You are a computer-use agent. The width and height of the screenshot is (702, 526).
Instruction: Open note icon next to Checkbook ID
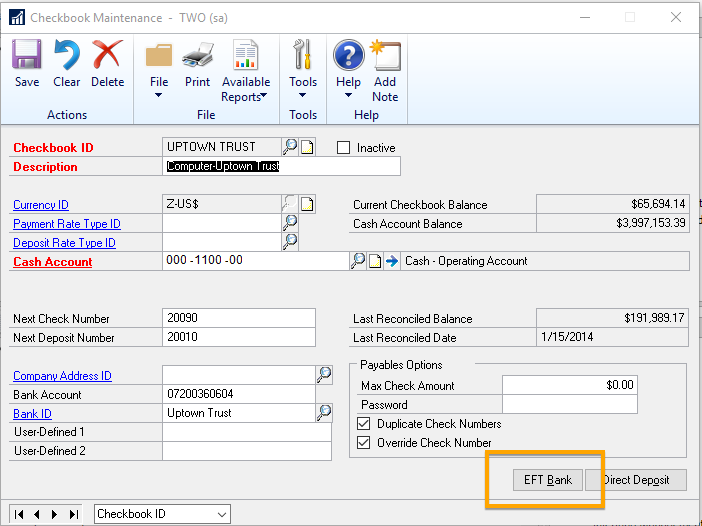[x=307, y=147]
